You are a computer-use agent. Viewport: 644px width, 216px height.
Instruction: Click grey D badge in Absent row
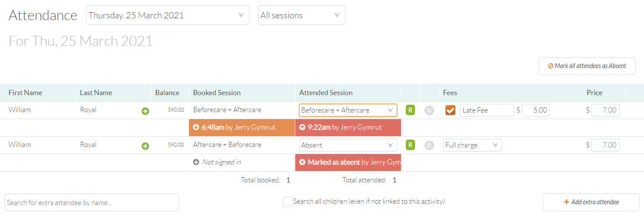coord(429,145)
